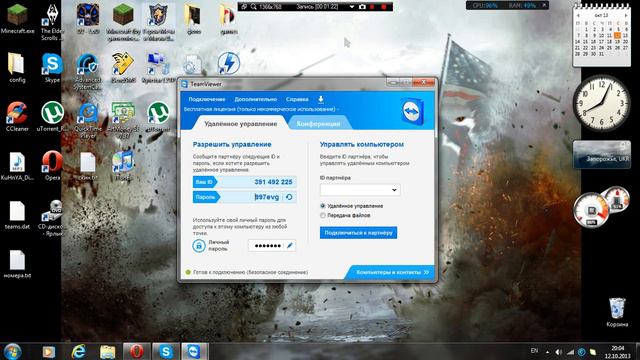640x360 pixels.
Task: Click the TeamViewer taskbar button
Action: 194,351
